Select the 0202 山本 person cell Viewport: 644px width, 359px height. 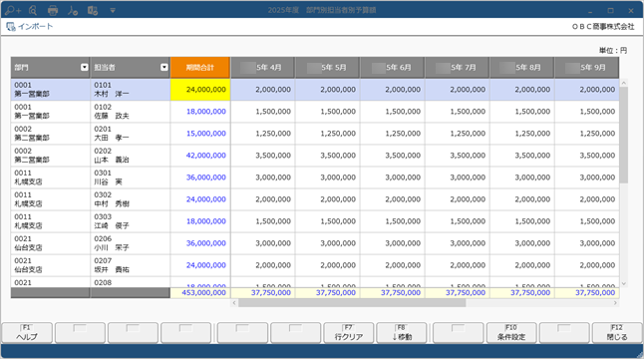click(x=131, y=156)
